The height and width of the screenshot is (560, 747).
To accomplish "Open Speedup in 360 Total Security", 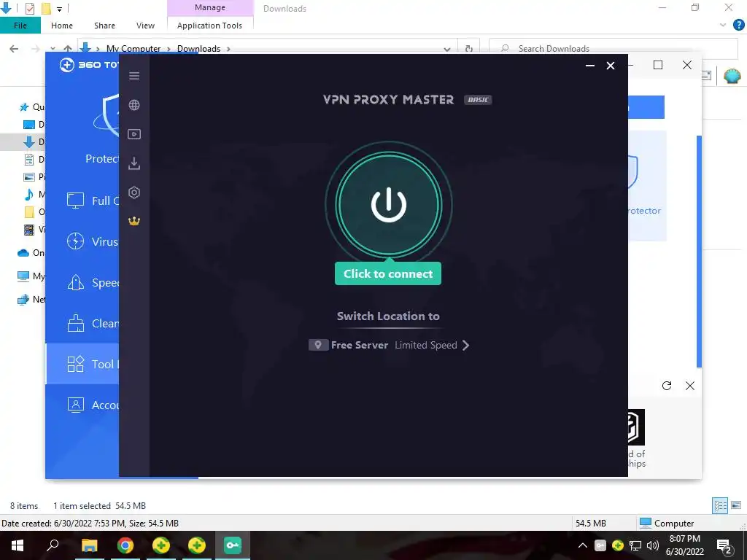I will (x=82, y=283).
